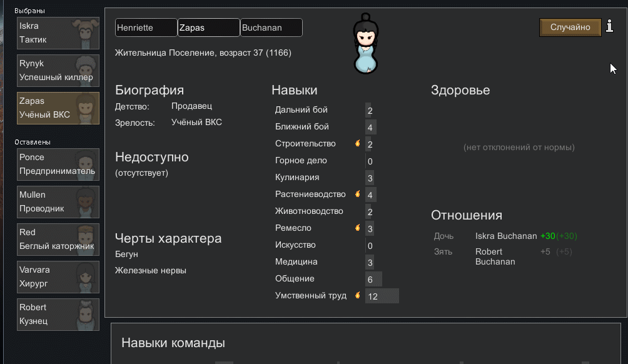
Task: Click the nickname field containing Zapas
Action: [x=208, y=28]
